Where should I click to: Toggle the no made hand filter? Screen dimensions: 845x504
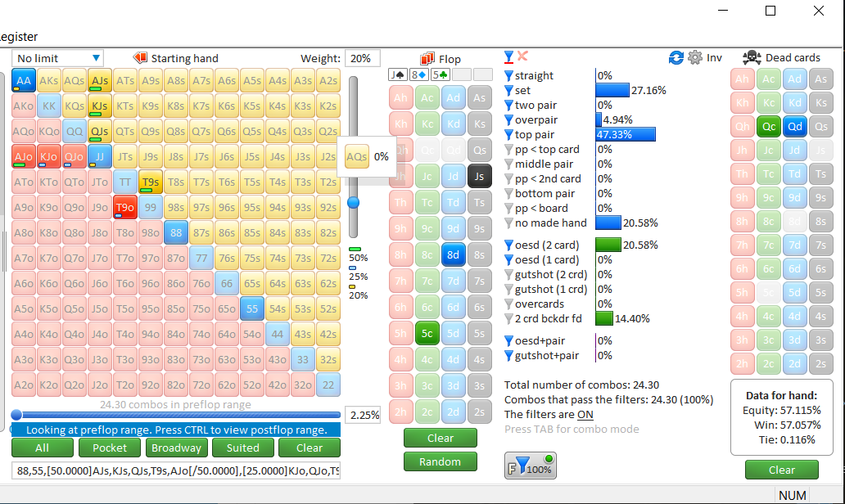click(508, 223)
